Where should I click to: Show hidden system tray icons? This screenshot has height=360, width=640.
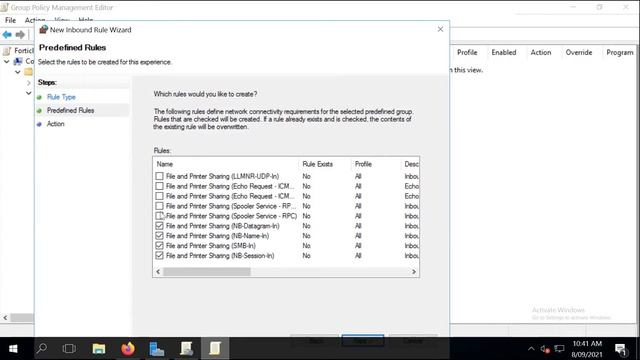coord(531,349)
